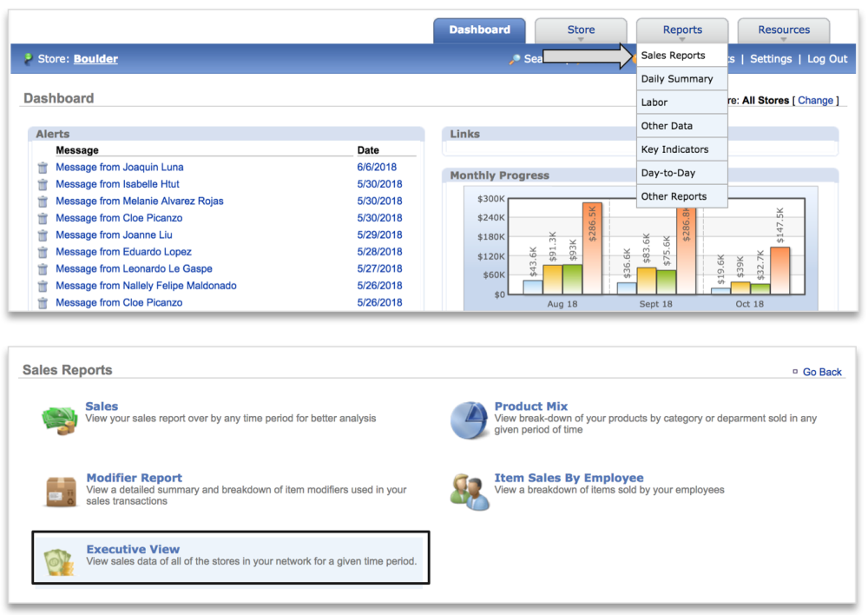
Task: Click the Item Sales By Employee people icon
Action: [x=470, y=492]
